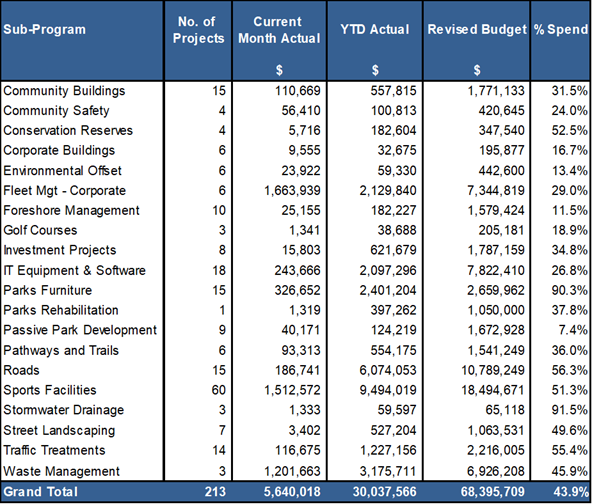Click IT Equipment & Software row label
Image resolution: width=592 pixels, height=504 pixels.
(74, 271)
